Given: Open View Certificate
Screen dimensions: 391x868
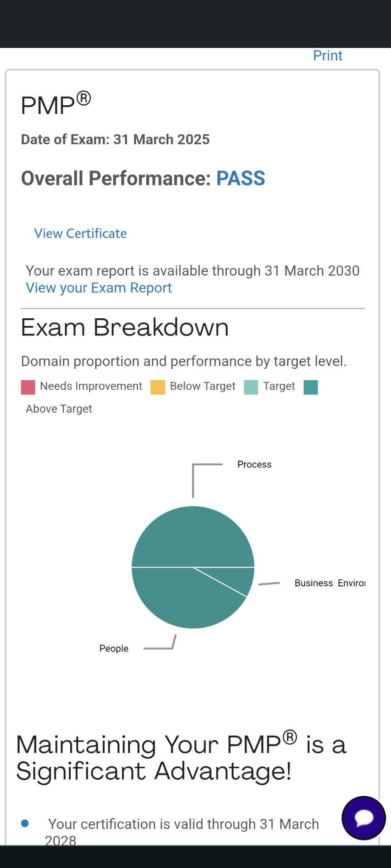Looking at the screenshot, I should coord(80,233).
